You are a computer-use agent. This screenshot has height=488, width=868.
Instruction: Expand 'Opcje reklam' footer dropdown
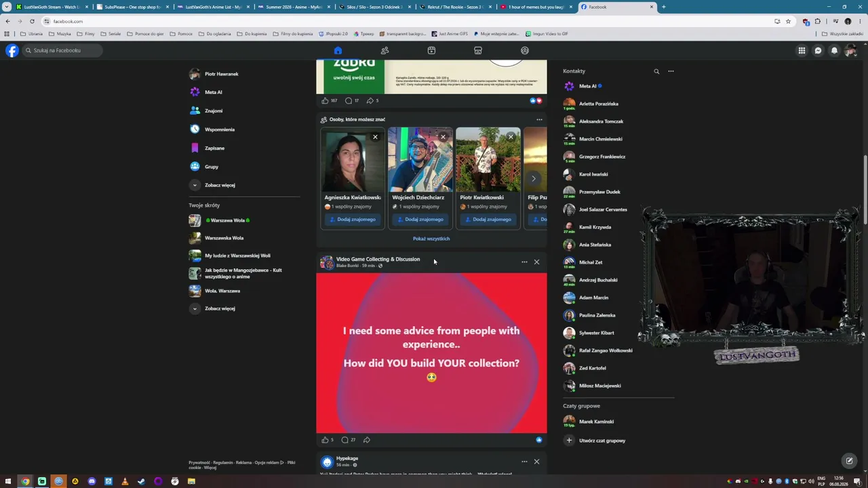[x=269, y=462]
